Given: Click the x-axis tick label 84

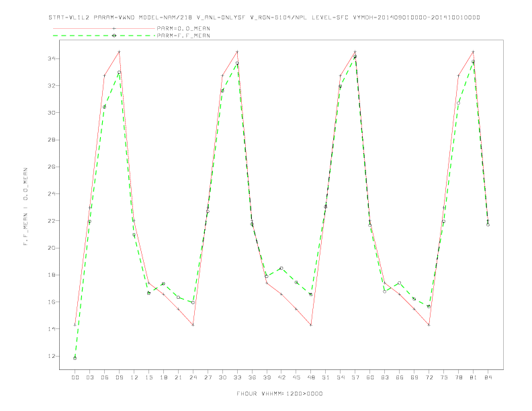Looking at the screenshot, I should [x=488, y=377].
